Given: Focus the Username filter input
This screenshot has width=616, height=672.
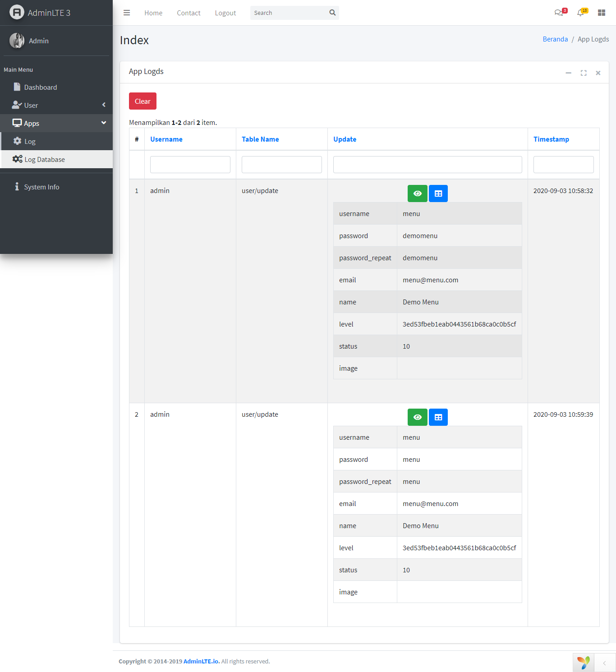Looking at the screenshot, I should coord(190,165).
